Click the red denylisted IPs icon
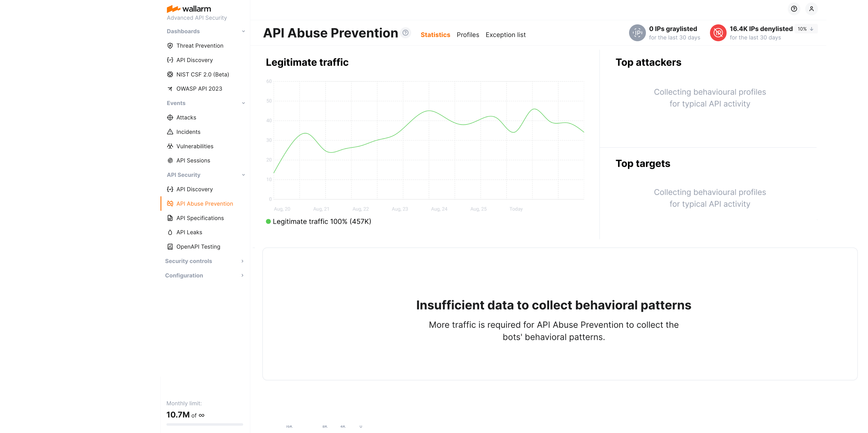The image size is (868, 433). click(x=718, y=33)
